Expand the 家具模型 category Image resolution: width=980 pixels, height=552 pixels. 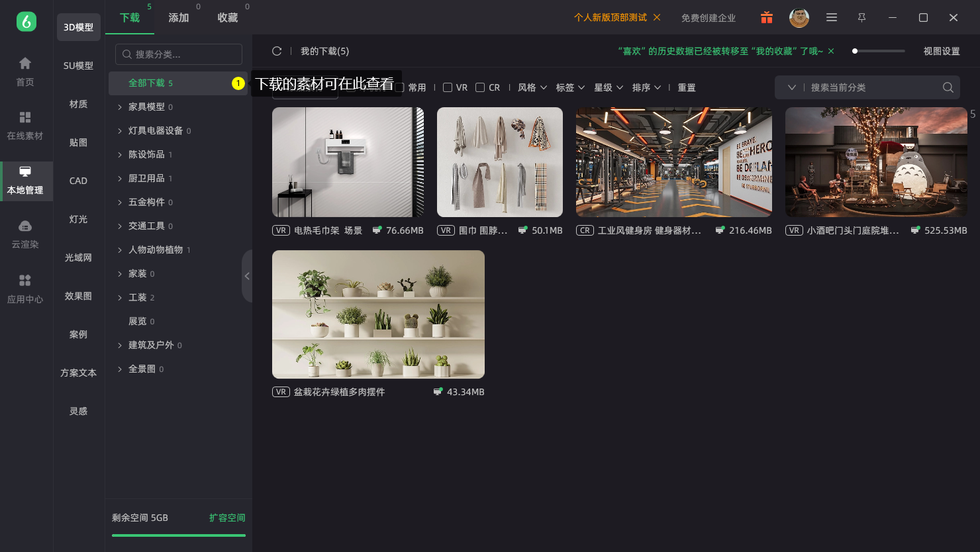point(120,107)
